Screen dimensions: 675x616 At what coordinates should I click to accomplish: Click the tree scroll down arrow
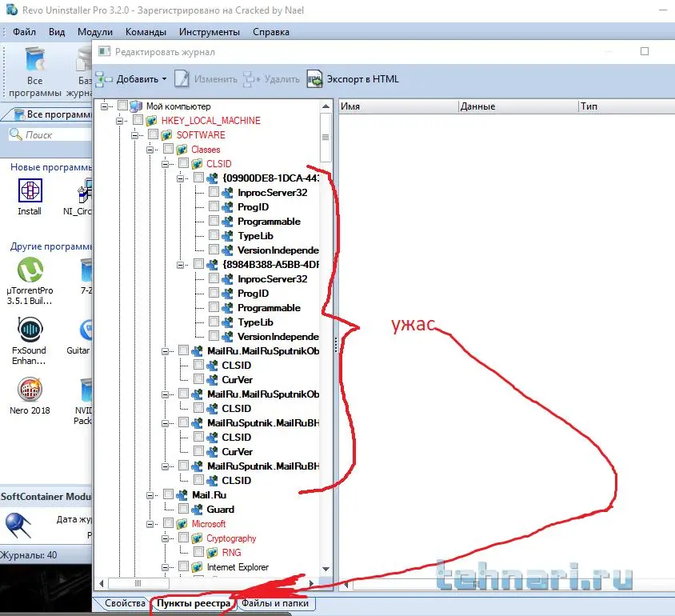click(x=326, y=569)
